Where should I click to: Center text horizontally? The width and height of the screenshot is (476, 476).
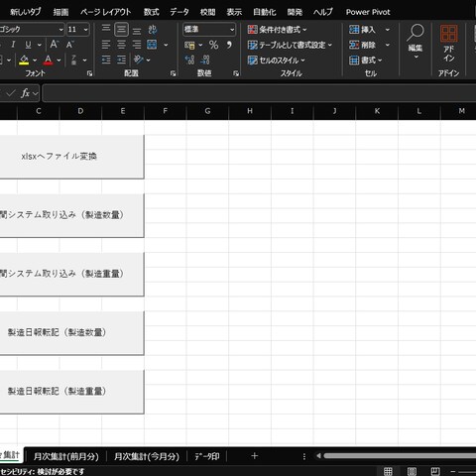coord(121,45)
